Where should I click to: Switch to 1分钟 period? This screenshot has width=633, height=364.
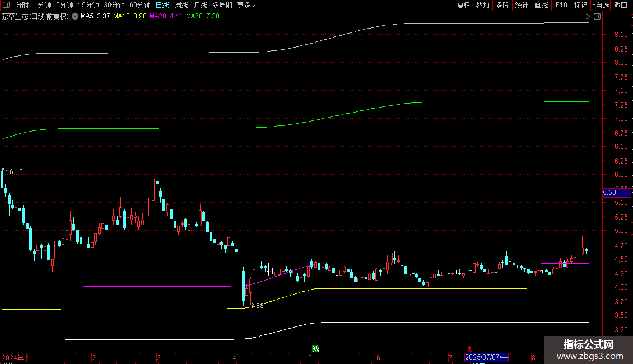(43, 5)
